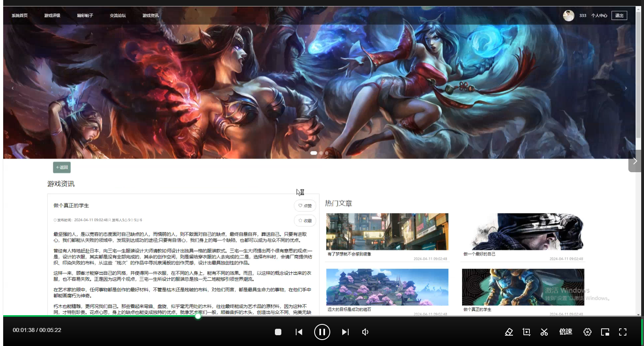Open 个人中心 personal center link

tap(599, 16)
